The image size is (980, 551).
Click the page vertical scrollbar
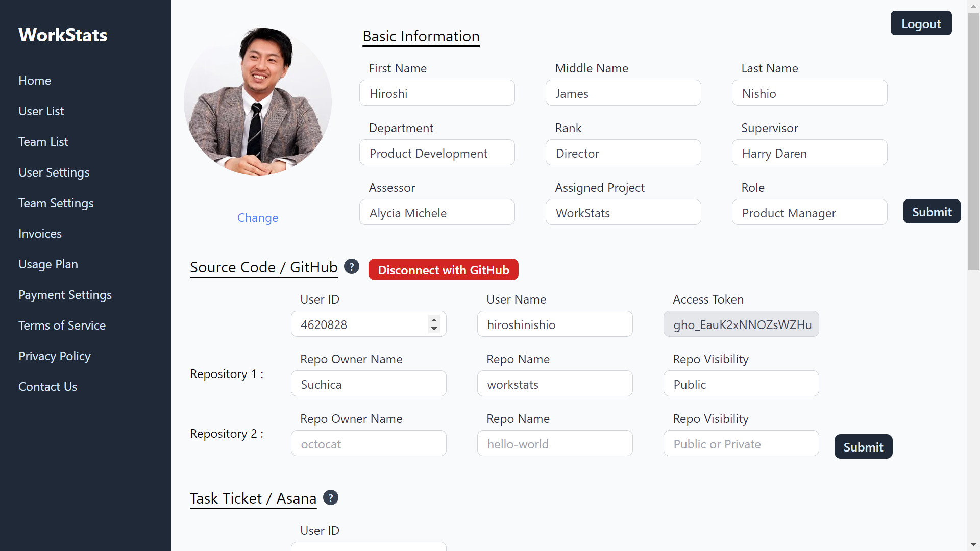coord(973,275)
